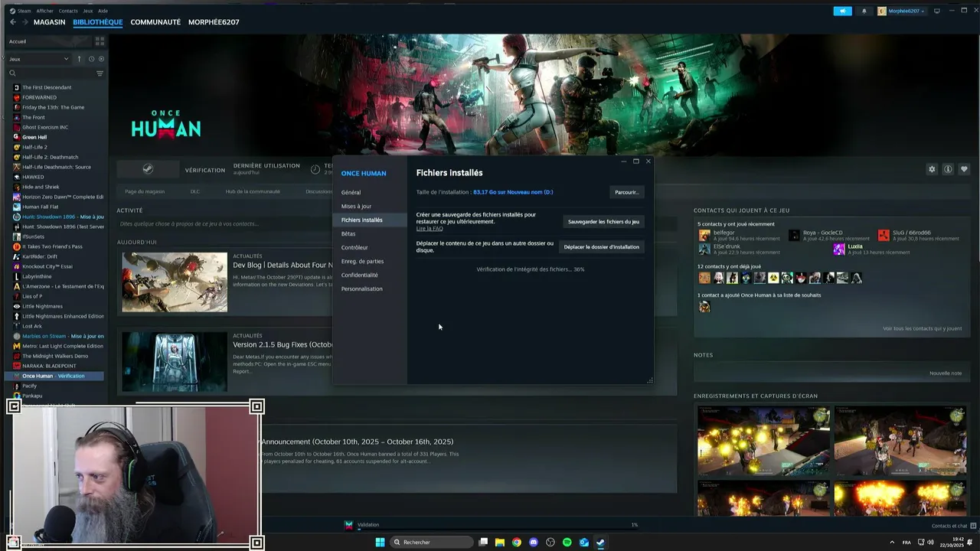Screen dimensions: 980x551
Task: Add Once Human to favorites heart icon
Action: (964, 169)
